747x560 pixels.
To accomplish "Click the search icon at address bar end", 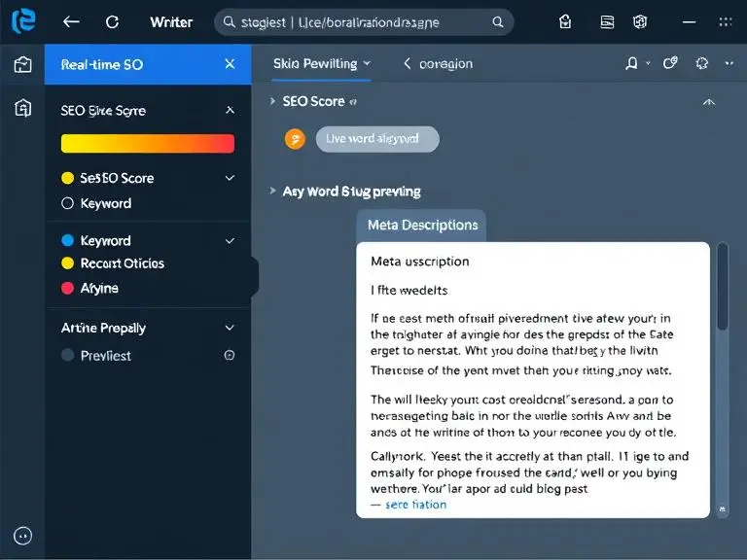I will 497,22.
